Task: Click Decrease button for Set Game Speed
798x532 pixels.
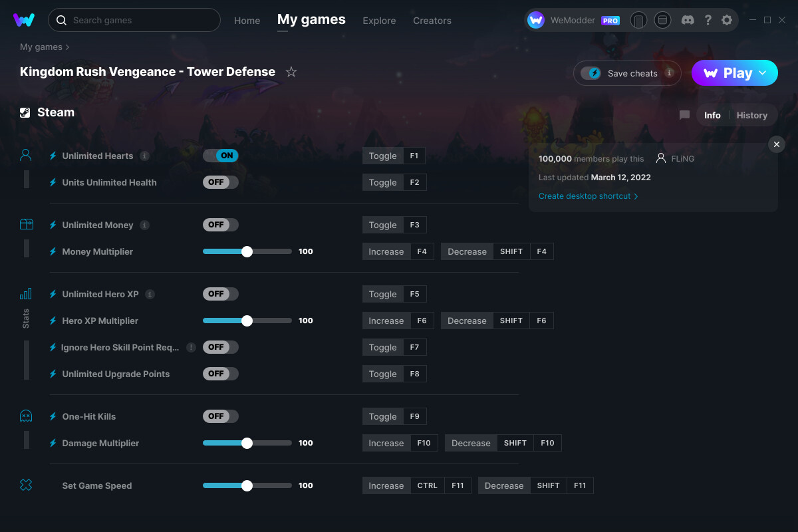Action: point(505,485)
